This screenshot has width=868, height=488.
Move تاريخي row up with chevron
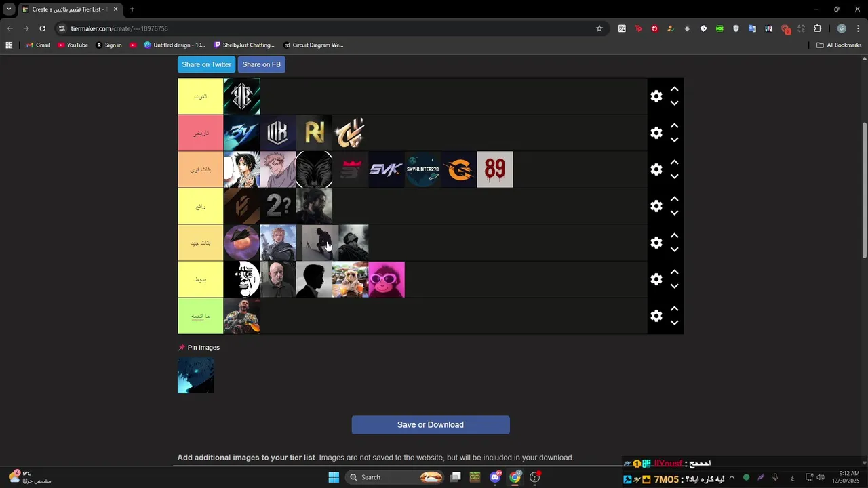[674, 126]
